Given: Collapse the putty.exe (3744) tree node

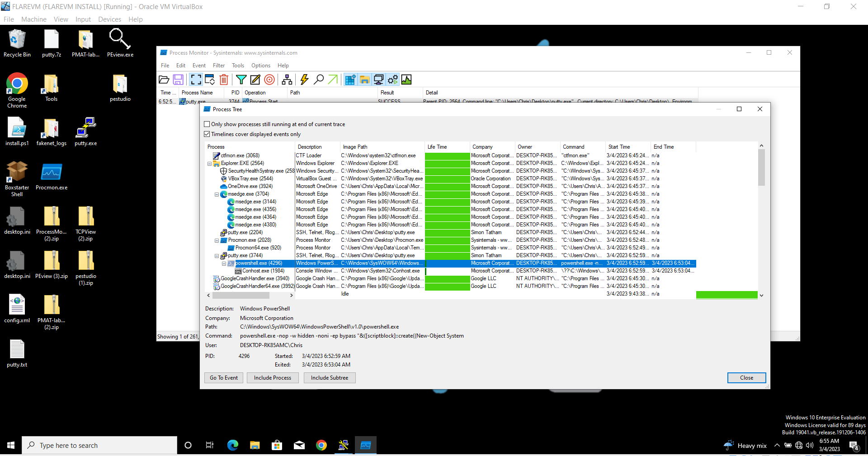Looking at the screenshot, I should tap(217, 256).
